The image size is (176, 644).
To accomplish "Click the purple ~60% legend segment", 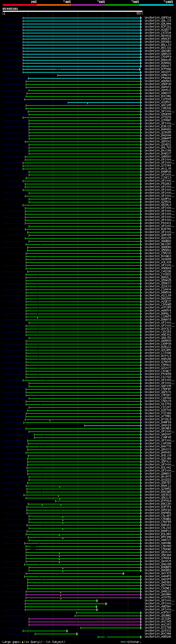I will tap(88, 5).
